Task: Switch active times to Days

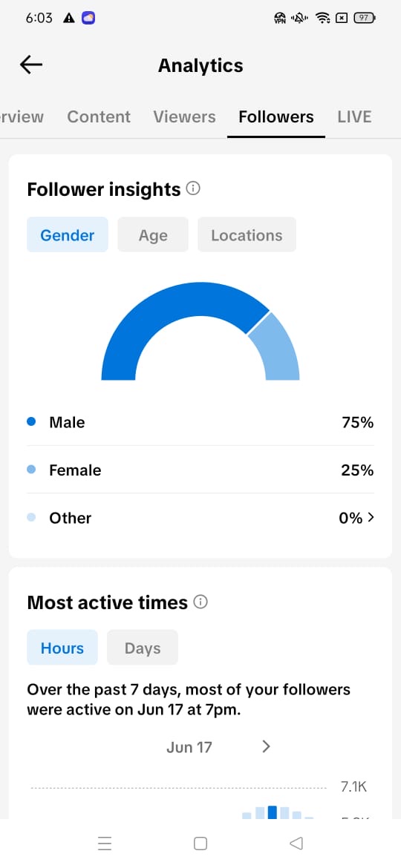Action: pos(143,648)
